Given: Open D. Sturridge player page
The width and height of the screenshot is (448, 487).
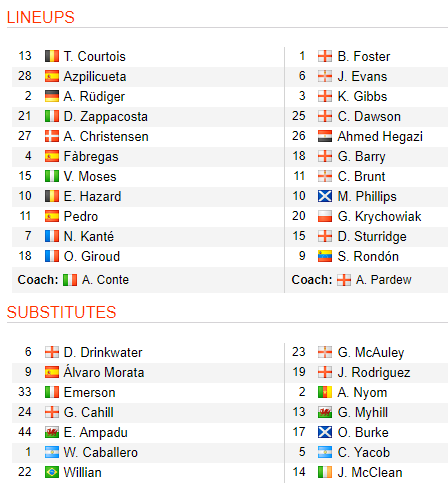Looking at the screenshot, I should point(372,237).
